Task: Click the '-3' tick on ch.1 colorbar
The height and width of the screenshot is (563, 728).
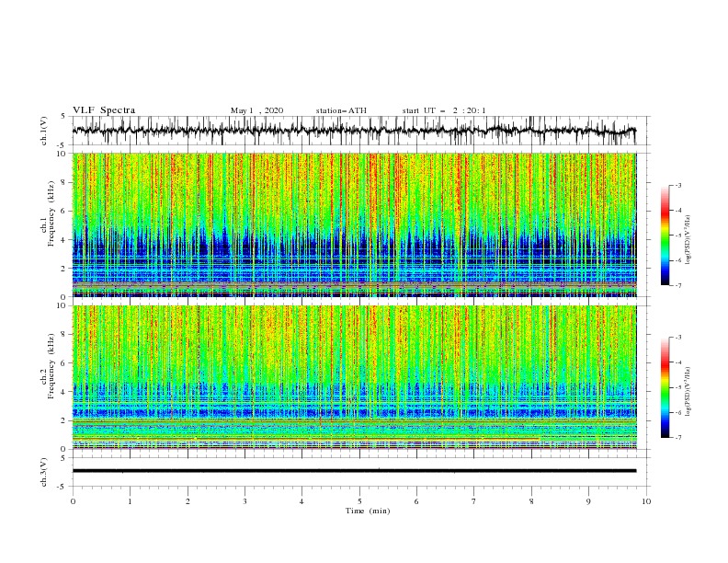Action: [x=677, y=185]
